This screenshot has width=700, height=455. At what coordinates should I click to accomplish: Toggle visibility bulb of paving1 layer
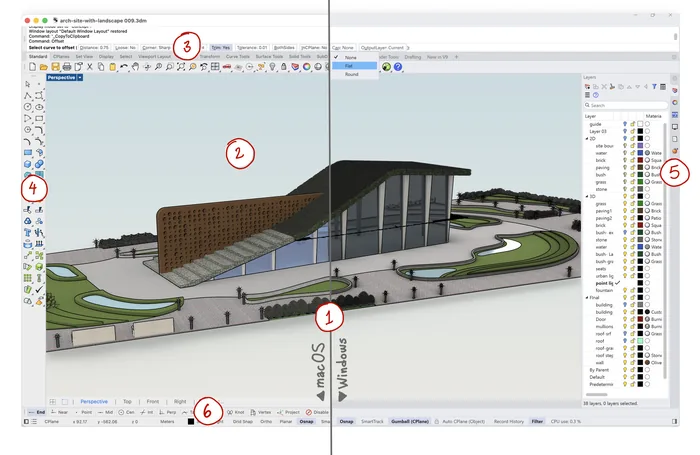[x=625, y=211]
